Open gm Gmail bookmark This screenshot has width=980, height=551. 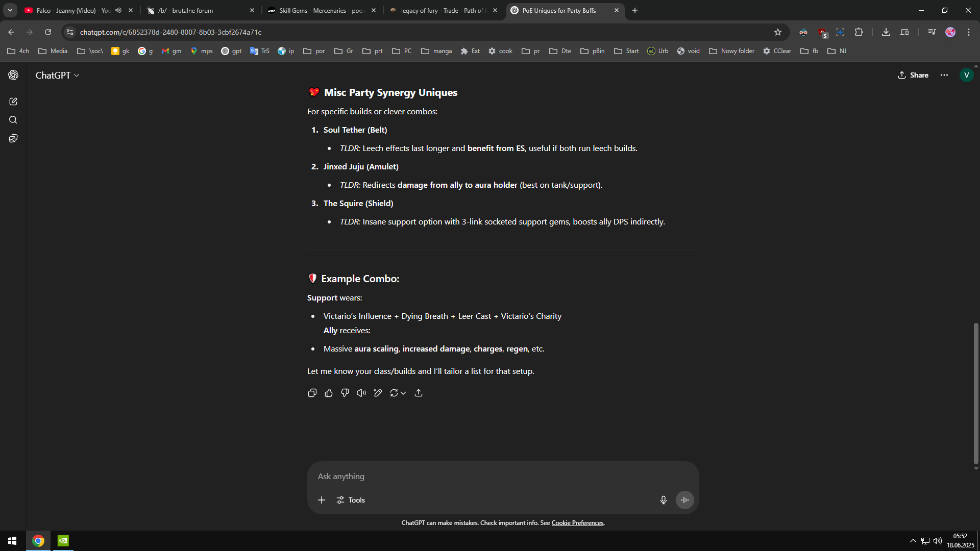171,51
